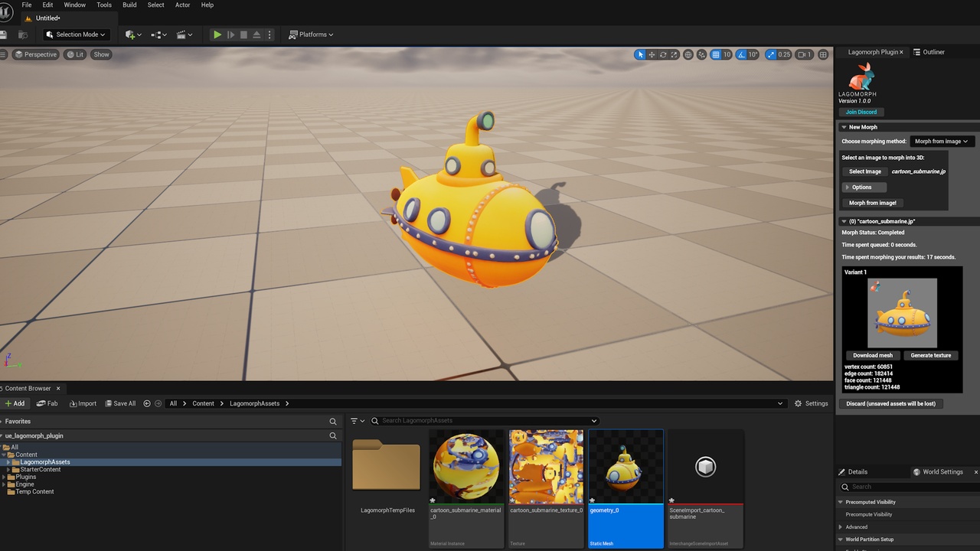
Task: Open play options three-dot menu
Action: [x=269, y=34]
